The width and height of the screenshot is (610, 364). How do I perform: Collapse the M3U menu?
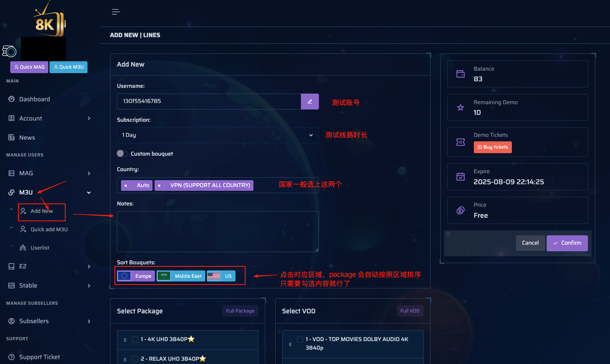[x=49, y=192]
